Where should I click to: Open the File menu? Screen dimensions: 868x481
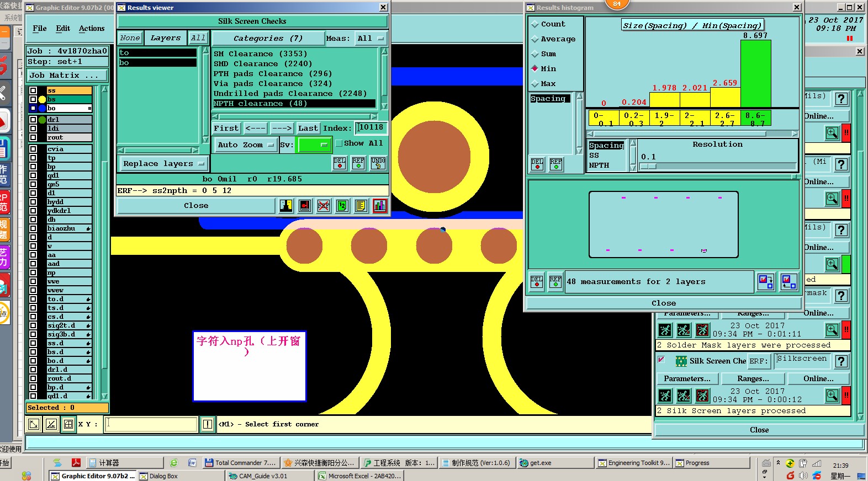click(40, 29)
